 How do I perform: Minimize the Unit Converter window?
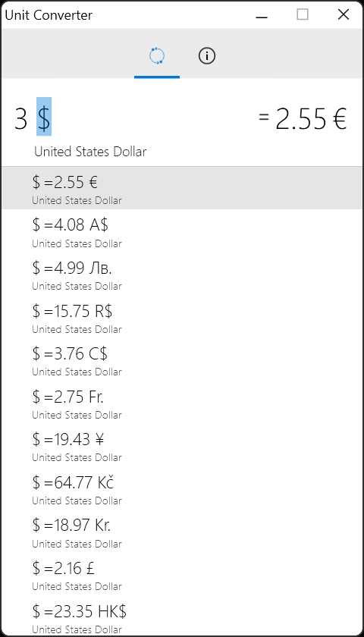[262, 15]
